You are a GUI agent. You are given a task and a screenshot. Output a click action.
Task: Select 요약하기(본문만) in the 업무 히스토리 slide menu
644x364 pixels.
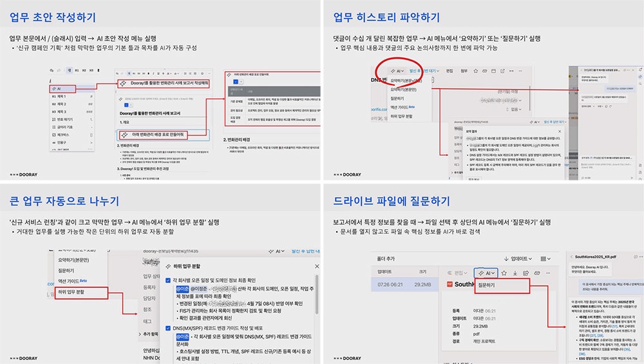pos(403,90)
